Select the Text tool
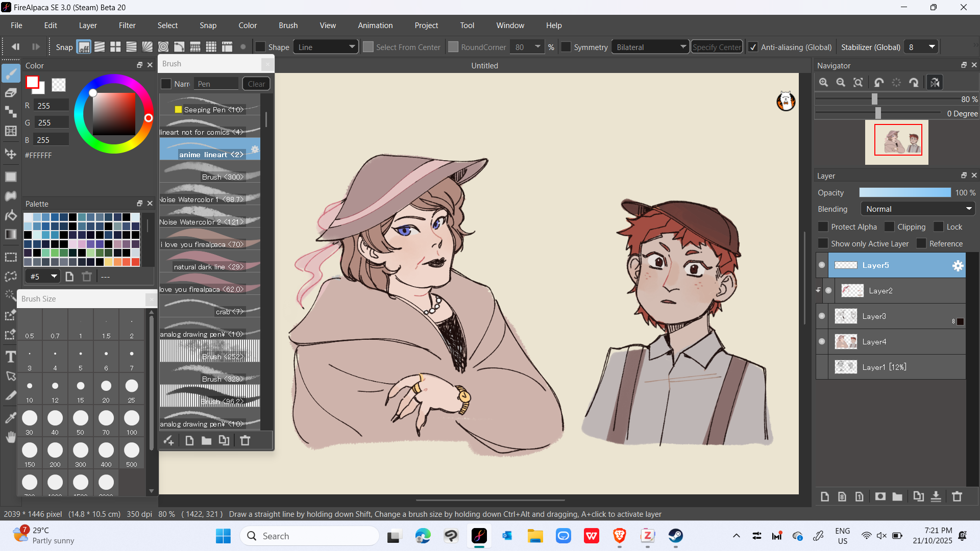Viewport: 980px width, 551px height. pos(11,357)
